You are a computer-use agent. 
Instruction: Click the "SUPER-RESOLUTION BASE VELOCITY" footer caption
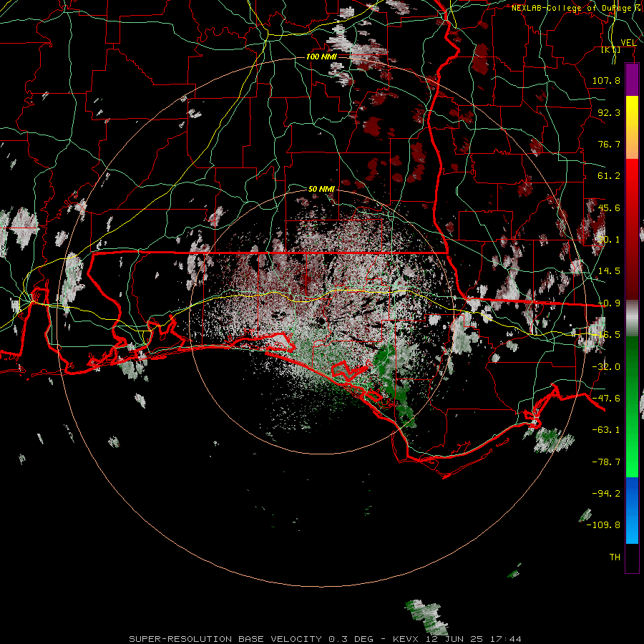tap(225, 639)
